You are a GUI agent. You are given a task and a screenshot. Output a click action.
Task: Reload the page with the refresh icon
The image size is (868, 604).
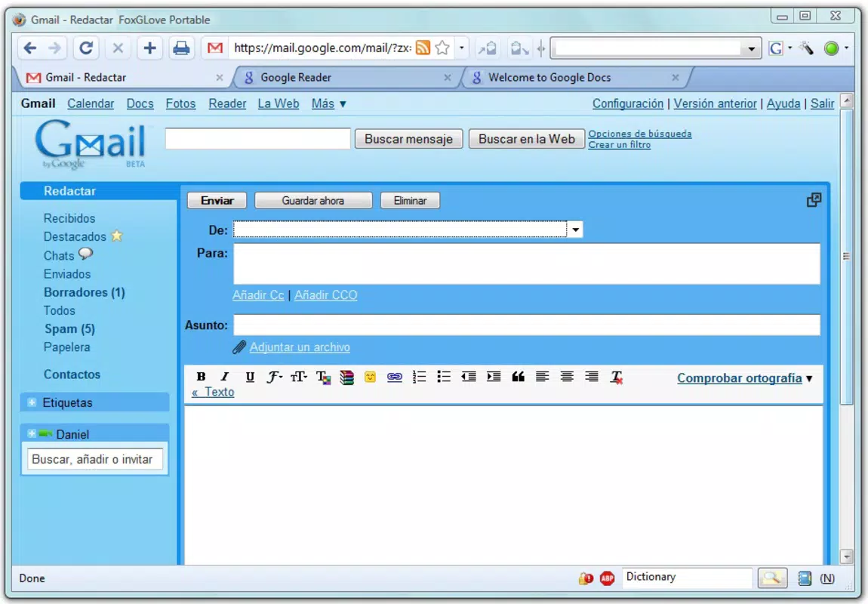pos(86,48)
